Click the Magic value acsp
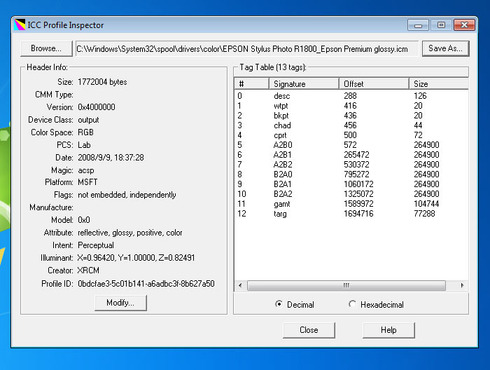The height and width of the screenshot is (370, 490). 86,170
